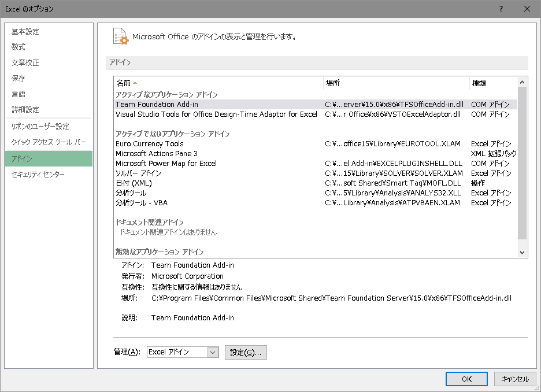
Task: Sort by the 種類 column header
Action: (493, 83)
